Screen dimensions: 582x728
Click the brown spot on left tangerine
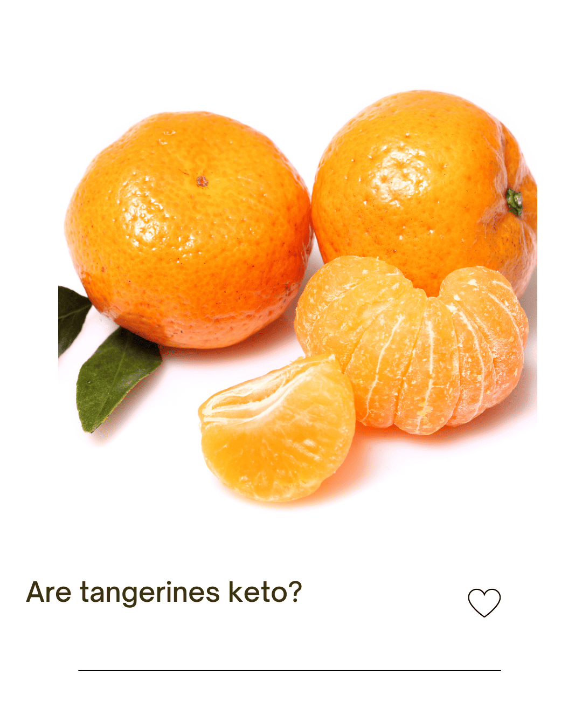[x=202, y=181]
